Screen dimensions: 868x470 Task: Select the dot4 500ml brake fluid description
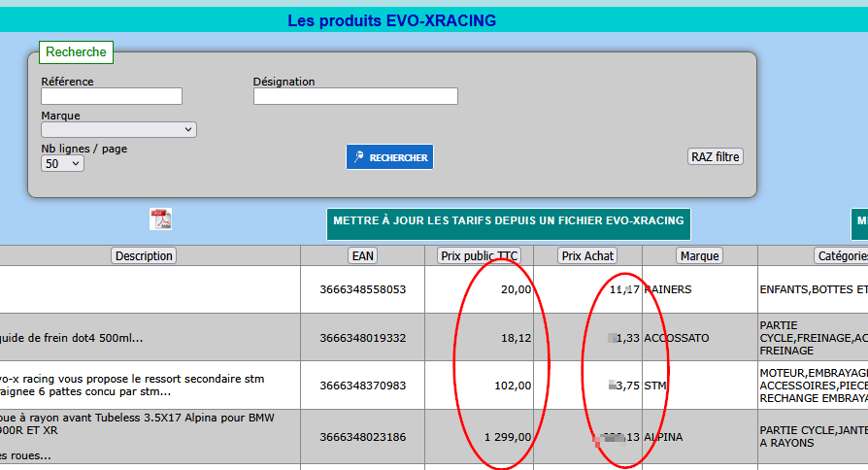(x=72, y=338)
